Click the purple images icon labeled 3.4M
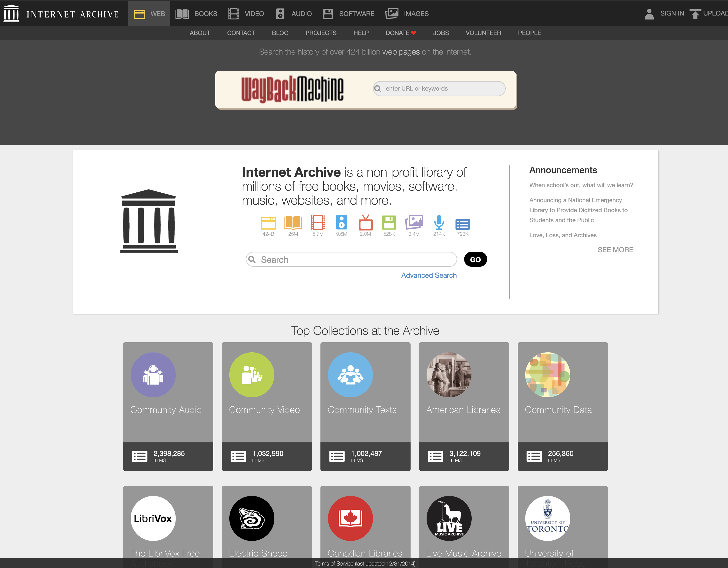This screenshot has width=728, height=568. coord(414,222)
